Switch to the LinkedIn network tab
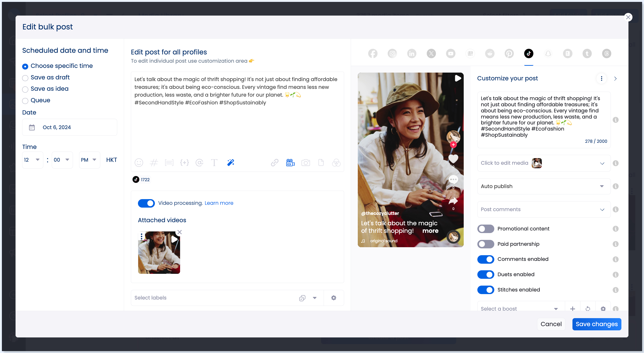 click(412, 53)
